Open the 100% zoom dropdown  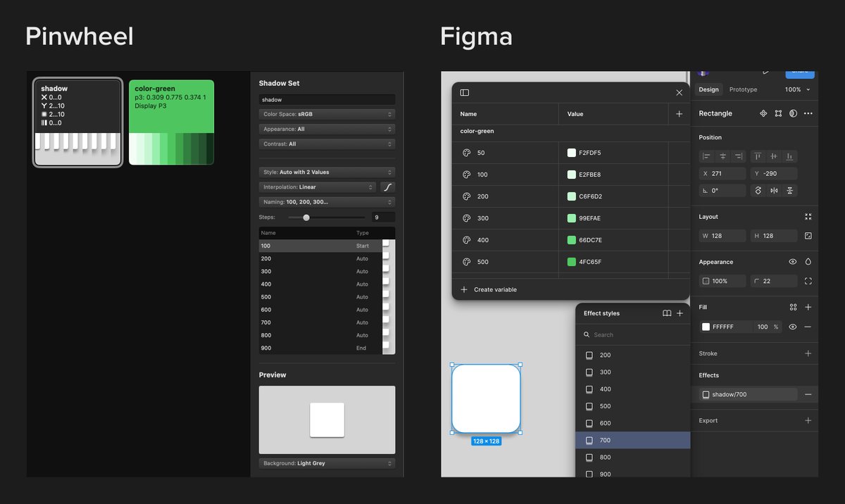797,89
